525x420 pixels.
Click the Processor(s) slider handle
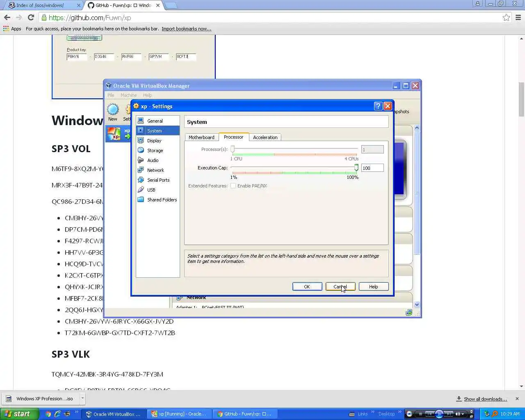233,149
